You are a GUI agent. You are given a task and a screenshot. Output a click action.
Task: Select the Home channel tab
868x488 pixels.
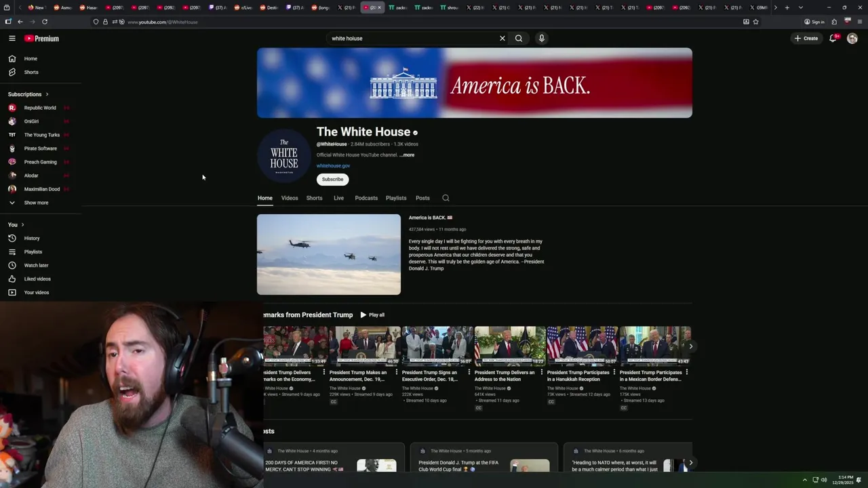(x=265, y=198)
